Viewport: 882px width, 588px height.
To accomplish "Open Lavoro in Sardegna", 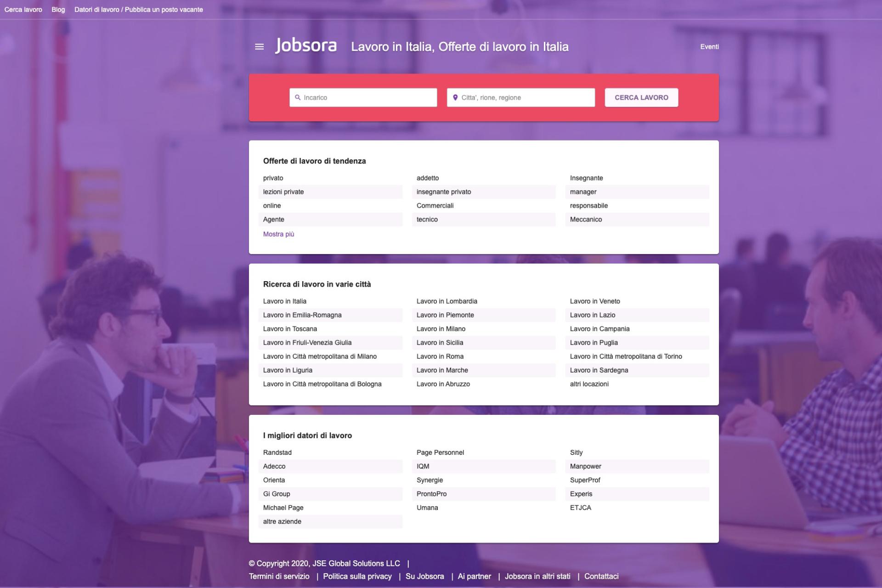I will click(x=599, y=370).
